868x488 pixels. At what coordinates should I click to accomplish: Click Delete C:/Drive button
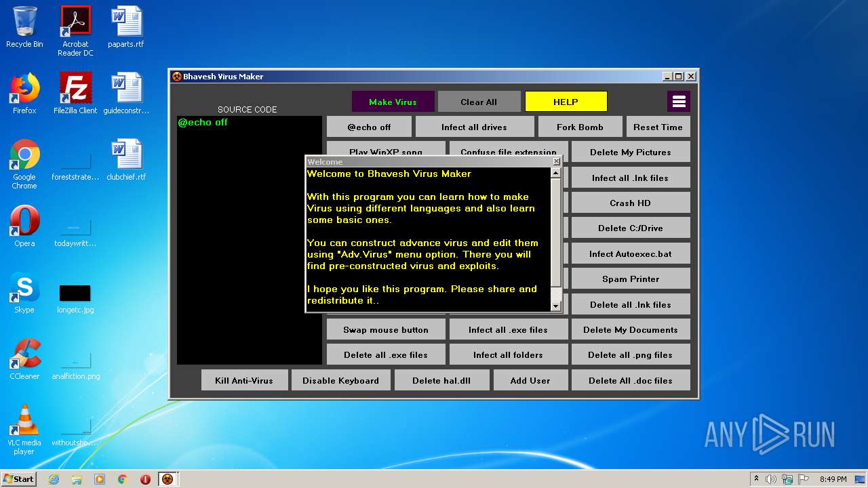tap(631, 228)
